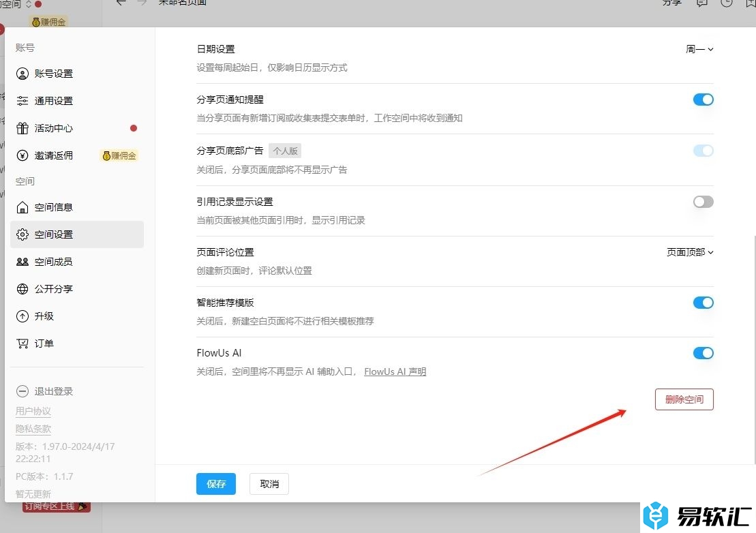Viewport: 756px width, 533px height.
Task: Open the week start day dropdown 周一
Action: [x=699, y=49]
